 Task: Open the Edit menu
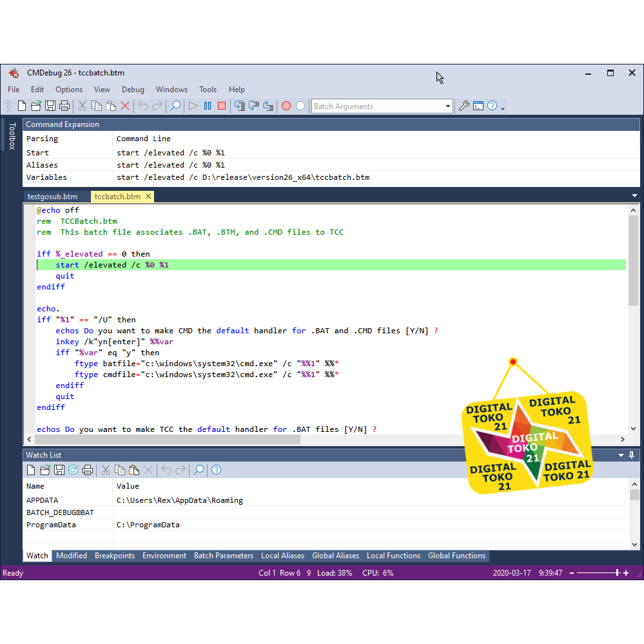[x=37, y=90]
